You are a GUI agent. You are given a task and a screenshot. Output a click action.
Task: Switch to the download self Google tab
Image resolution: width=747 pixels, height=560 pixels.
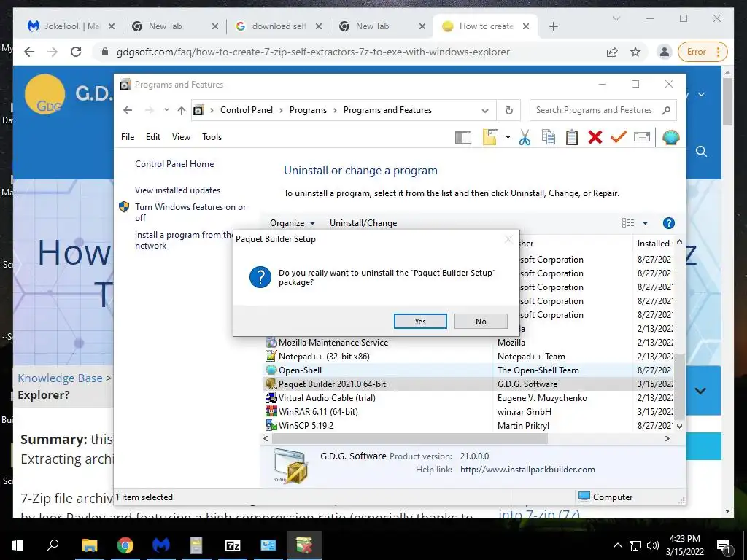coord(278,26)
